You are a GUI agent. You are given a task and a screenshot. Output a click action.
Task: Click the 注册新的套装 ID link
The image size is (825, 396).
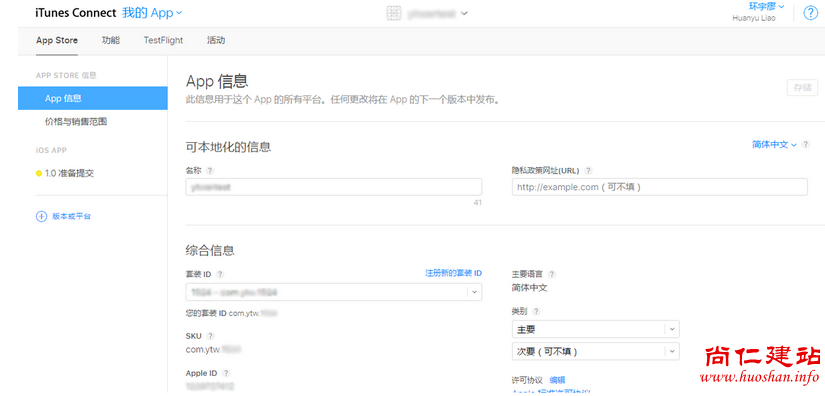453,273
